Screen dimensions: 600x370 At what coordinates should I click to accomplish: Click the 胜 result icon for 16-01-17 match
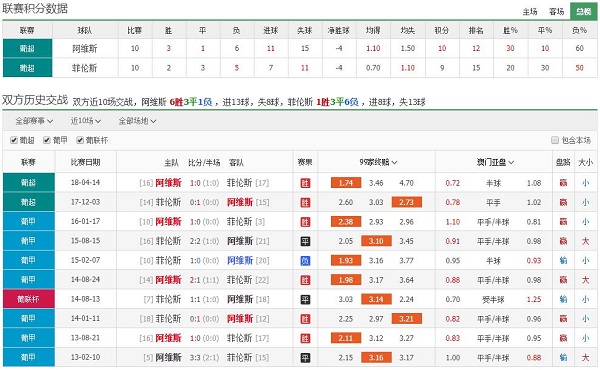(x=305, y=222)
